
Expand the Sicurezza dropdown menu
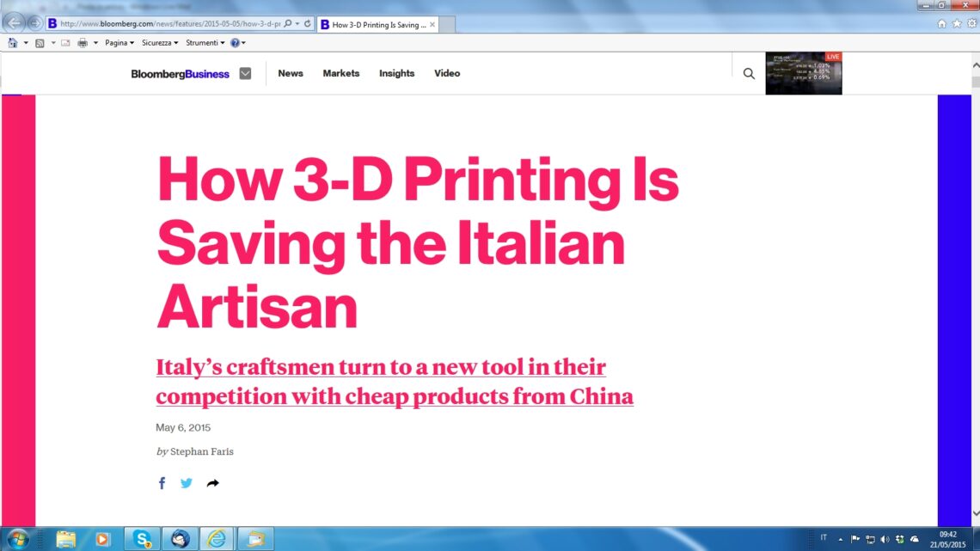160,42
